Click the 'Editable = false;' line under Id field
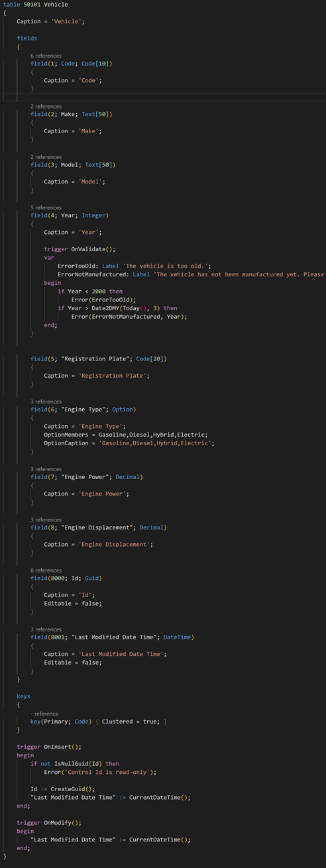This screenshot has height=868, width=326. pyautogui.click(x=73, y=604)
